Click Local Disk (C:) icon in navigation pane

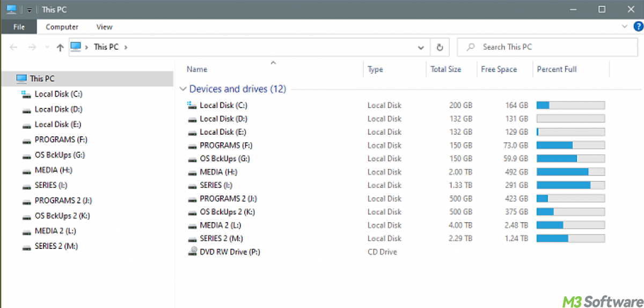click(26, 94)
